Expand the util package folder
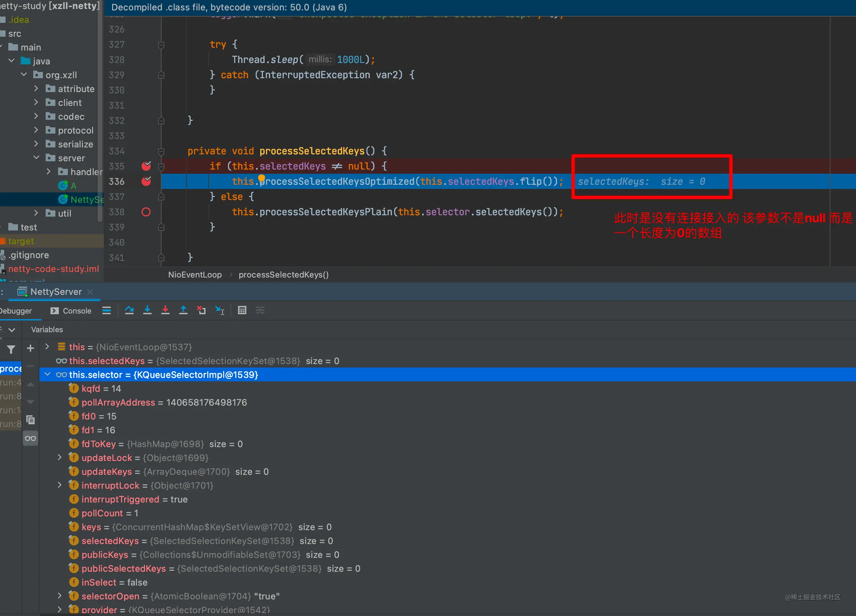Image resolution: width=856 pixels, height=616 pixels. tap(36, 213)
